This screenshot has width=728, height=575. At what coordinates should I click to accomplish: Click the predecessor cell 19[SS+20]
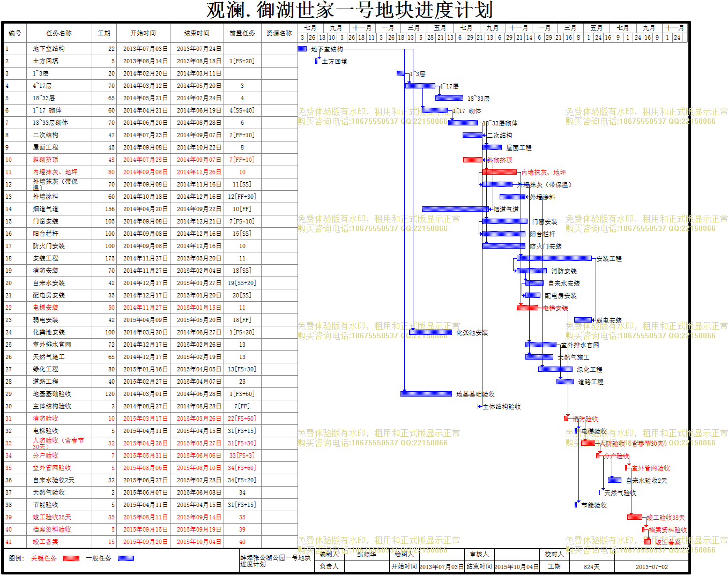(x=242, y=283)
